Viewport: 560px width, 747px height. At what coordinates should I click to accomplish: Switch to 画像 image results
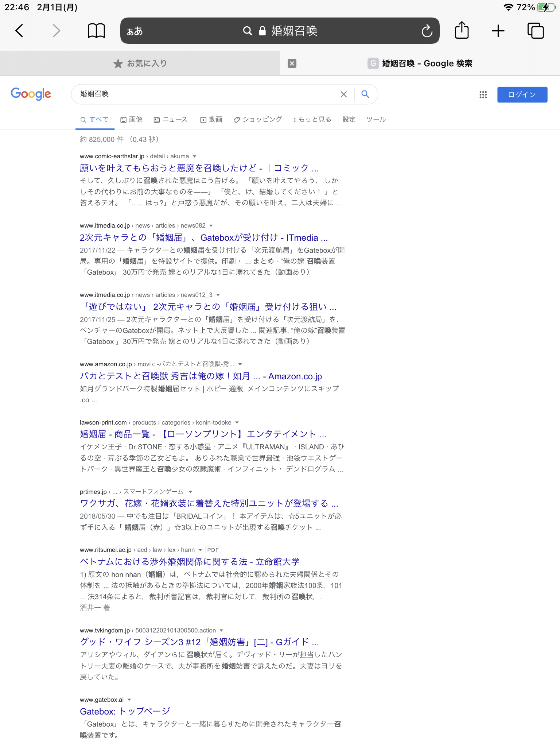coord(132,120)
